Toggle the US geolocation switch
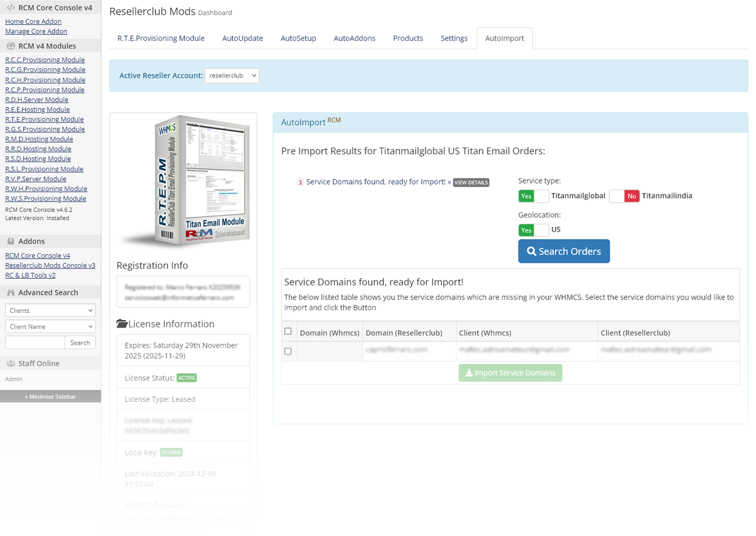The height and width of the screenshot is (536, 756). click(x=533, y=230)
